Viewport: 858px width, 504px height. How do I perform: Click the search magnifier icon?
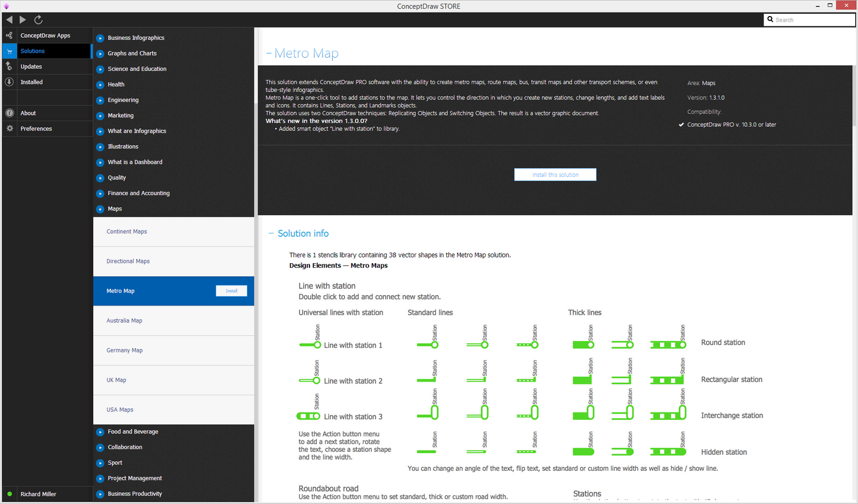[770, 19]
